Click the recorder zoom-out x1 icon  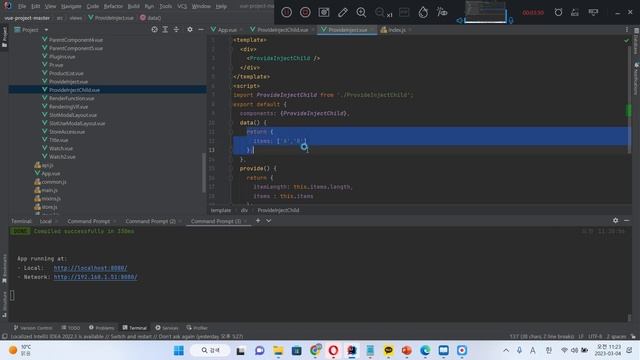[x=383, y=13]
